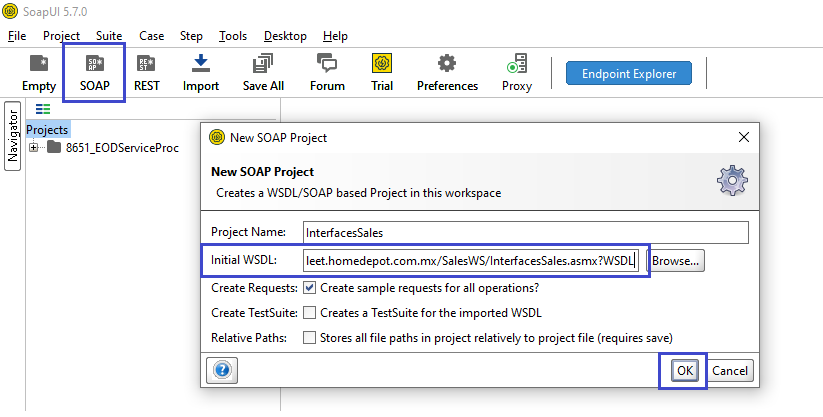Open the Help menu
The height and width of the screenshot is (417, 823).
click(x=335, y=36)
